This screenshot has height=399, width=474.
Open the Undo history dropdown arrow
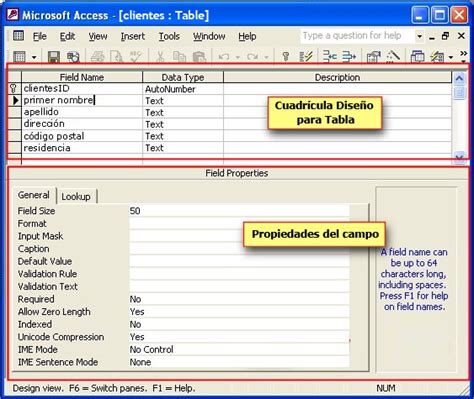click(238, 57)
